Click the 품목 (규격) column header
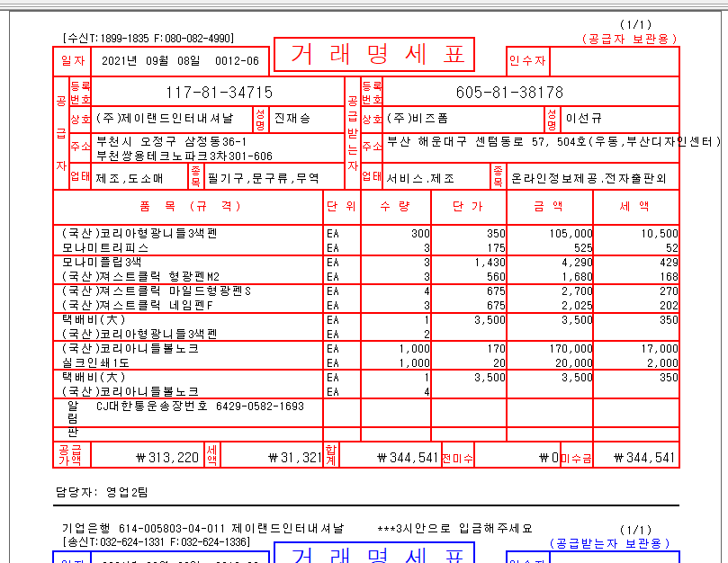The width and height of the screenshot is (728, 563). tap(191, 206)
